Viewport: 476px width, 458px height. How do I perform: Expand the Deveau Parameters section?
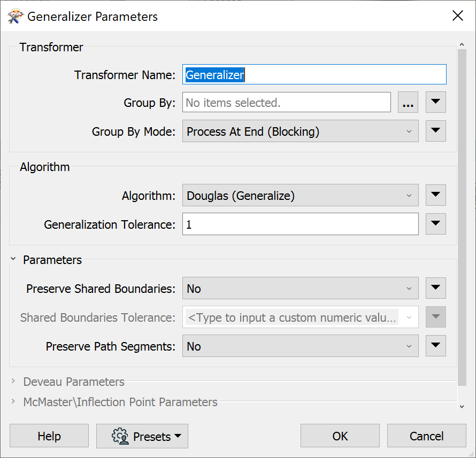14,382
